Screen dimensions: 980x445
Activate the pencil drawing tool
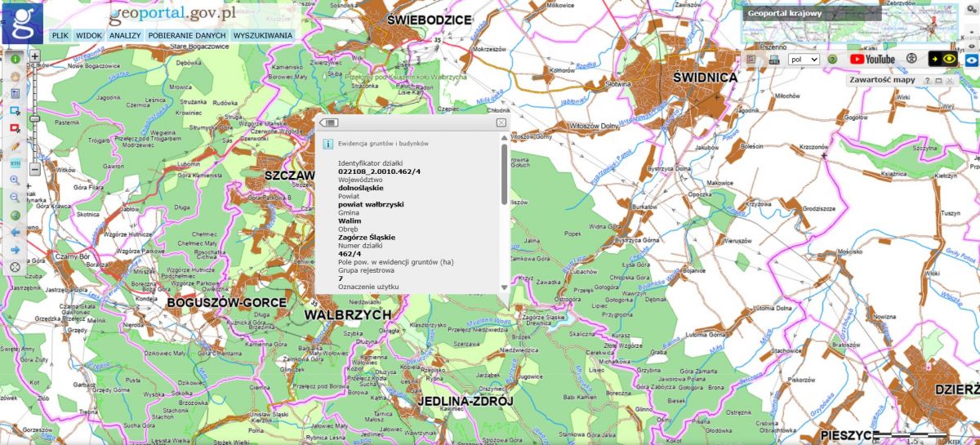click(x=15, y=145)
